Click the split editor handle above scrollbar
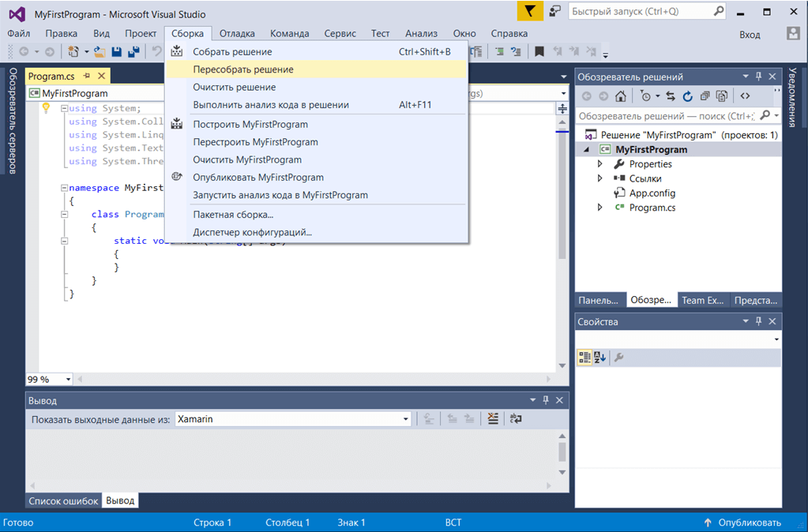Viewport: 808px width, 532px height. (x=562, y=109)
